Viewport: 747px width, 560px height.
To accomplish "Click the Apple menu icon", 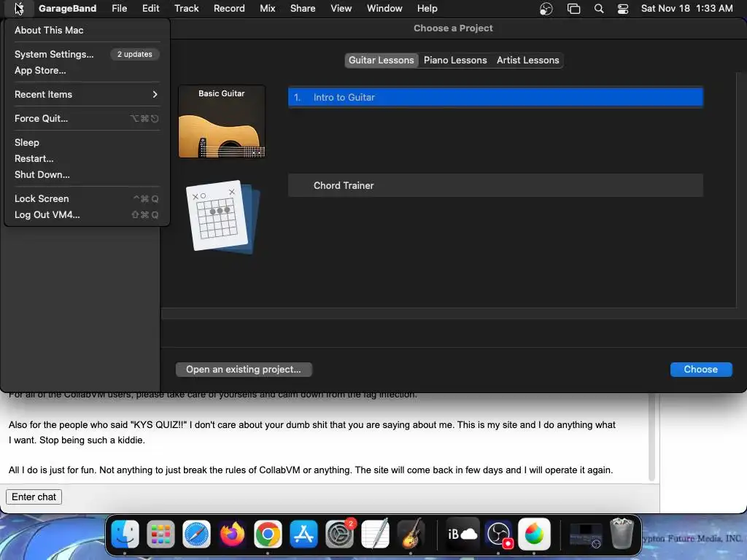I will [18, 8].
